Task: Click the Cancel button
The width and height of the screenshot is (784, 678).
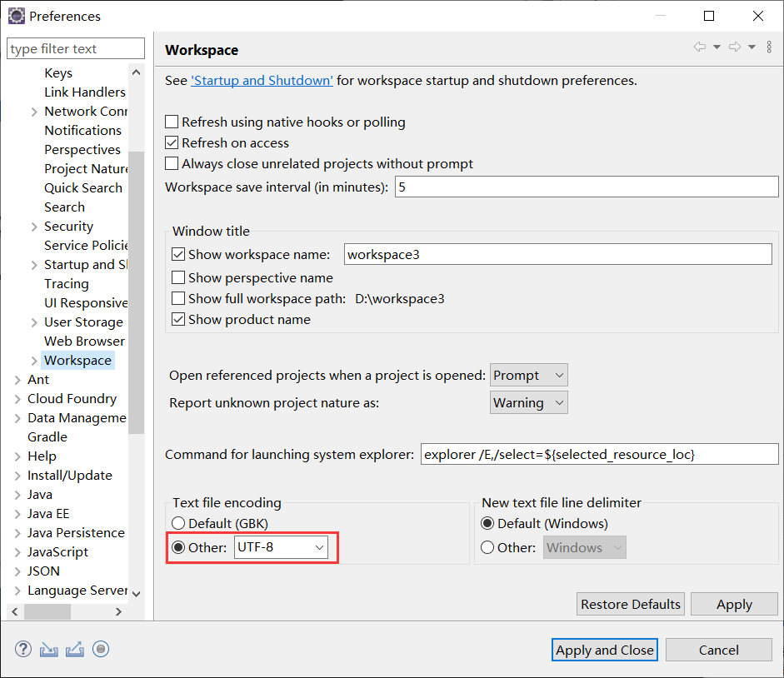Action: point(718,650)
